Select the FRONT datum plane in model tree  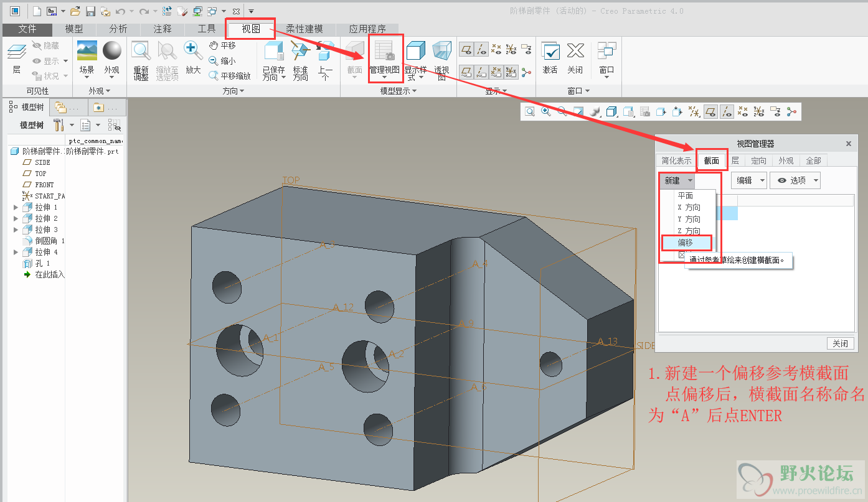(x=44, y=185)
